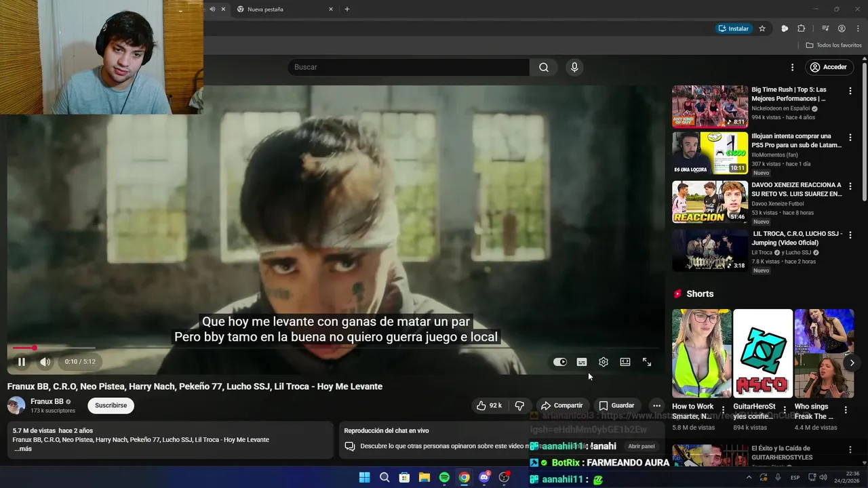The width and height of the screenshot is (868, 488).
Task: Mute the tab via speaker icon
Action: tap(212, 9)
